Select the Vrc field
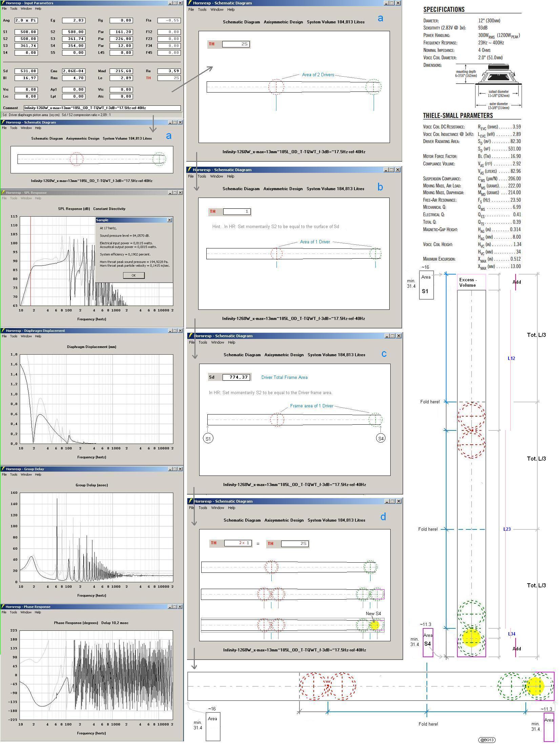This screenshot has width=560, height=747. coord(26,89)
